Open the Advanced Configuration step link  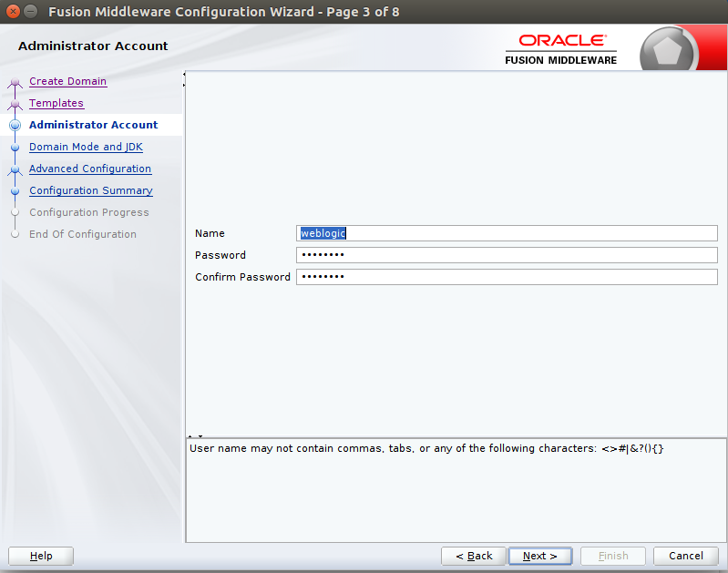[90, 169]
